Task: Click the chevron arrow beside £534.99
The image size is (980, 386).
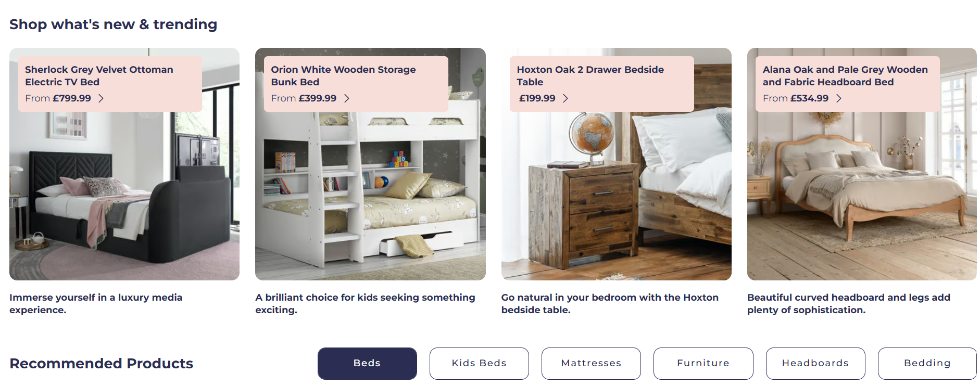Action: pos(839,98)
